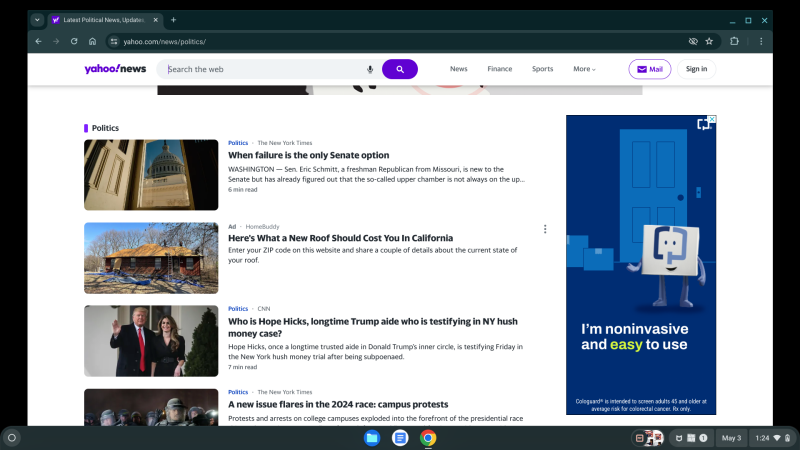
Task: Click the voice search microphone icon
Action: pos(370,69)
